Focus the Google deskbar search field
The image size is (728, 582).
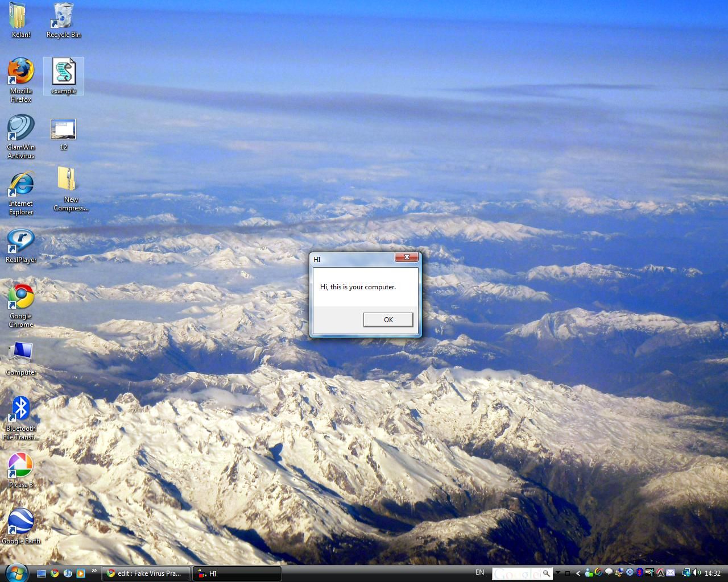coord(516,573)
